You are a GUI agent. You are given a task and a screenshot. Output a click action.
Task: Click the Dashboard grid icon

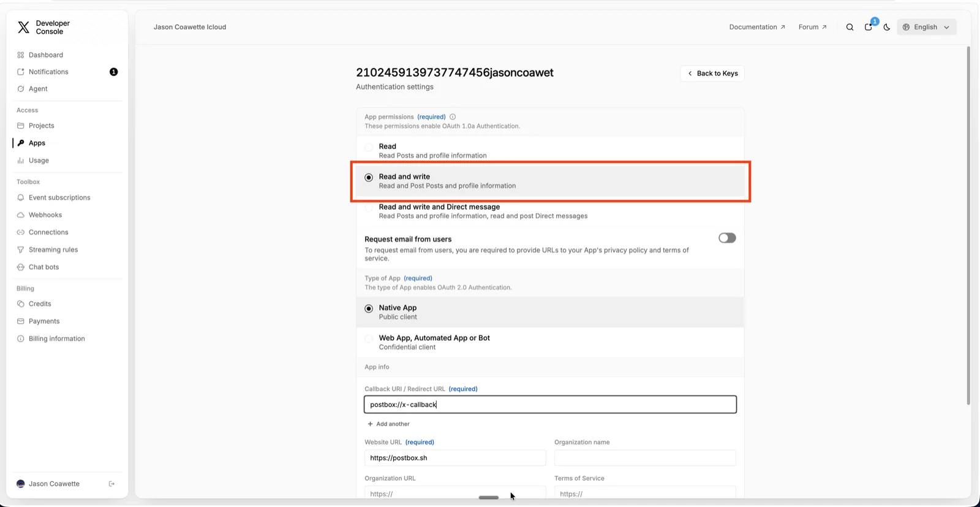21,55
